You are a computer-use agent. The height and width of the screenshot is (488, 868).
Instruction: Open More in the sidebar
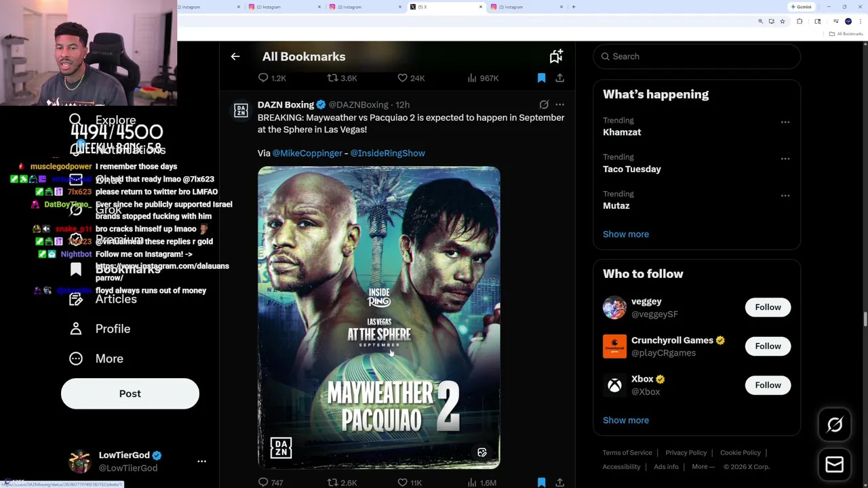96,359
